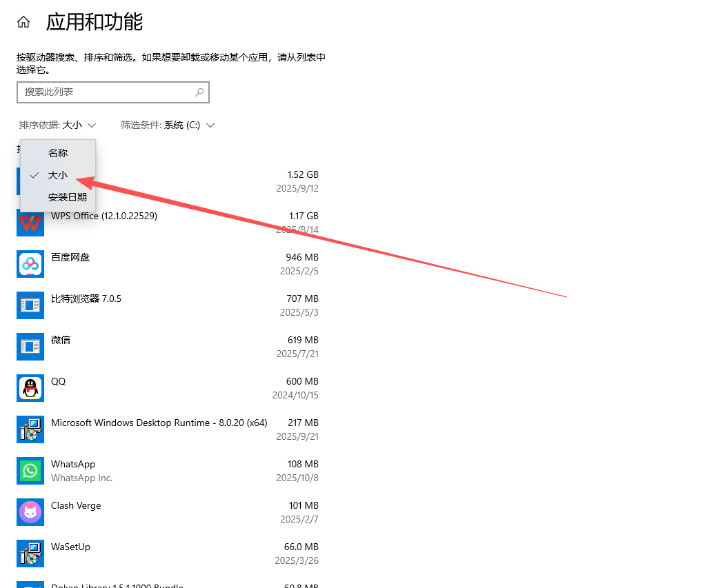Screen dimensions: 703x588
Task: Click the 2025/7/21 install date
Action: point(297,354)
